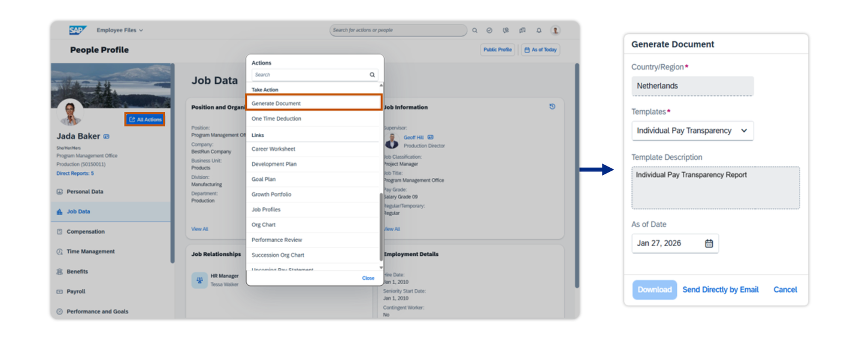Go to Benefits section
The height and width of the screenshot is (362, 850).
point(111,272)
